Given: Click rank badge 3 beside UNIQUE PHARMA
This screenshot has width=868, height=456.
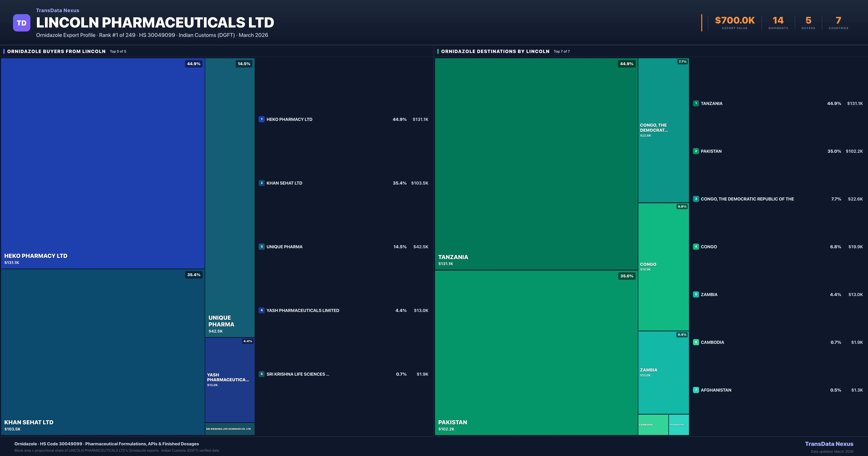Looking at the screenshot, I should coord(261,247).
